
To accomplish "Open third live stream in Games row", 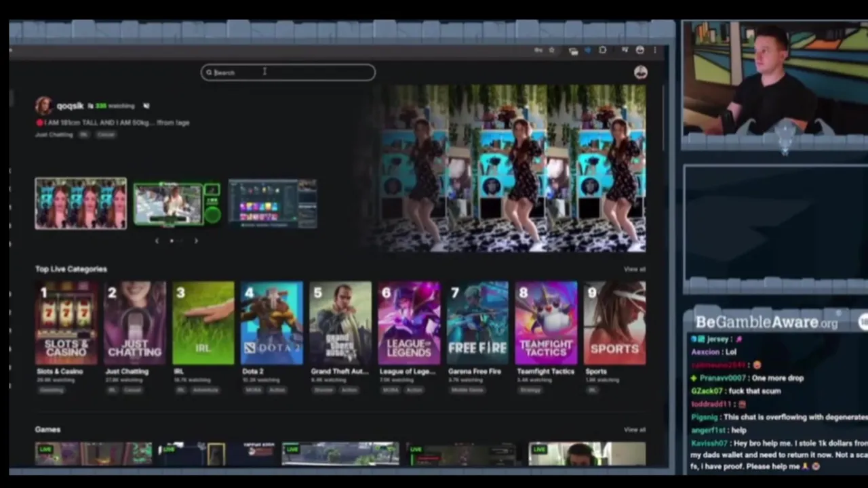I will tap(340, 454).
